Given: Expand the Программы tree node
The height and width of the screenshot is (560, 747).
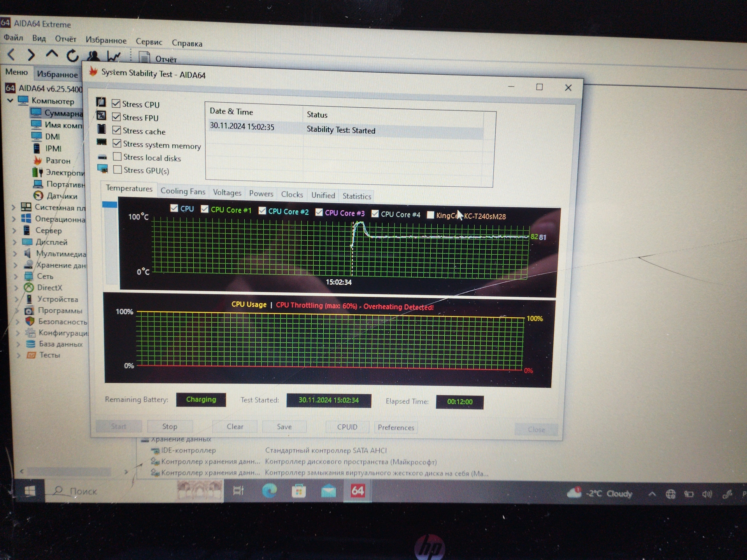Looking at the screenshot, I should [17, 310].
